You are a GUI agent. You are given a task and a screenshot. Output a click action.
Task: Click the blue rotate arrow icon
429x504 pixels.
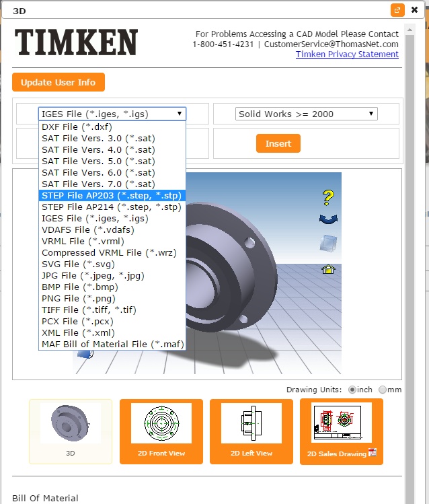coord(328,219)
